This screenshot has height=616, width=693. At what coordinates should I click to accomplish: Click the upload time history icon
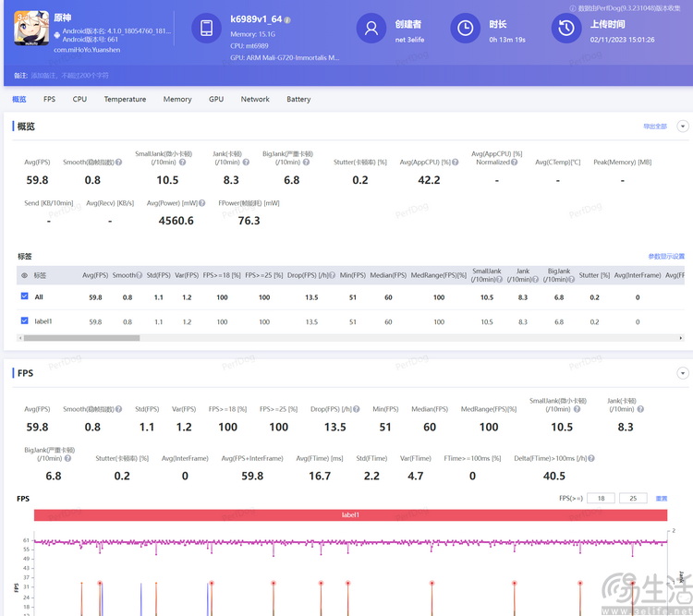(x=566, y=28)
